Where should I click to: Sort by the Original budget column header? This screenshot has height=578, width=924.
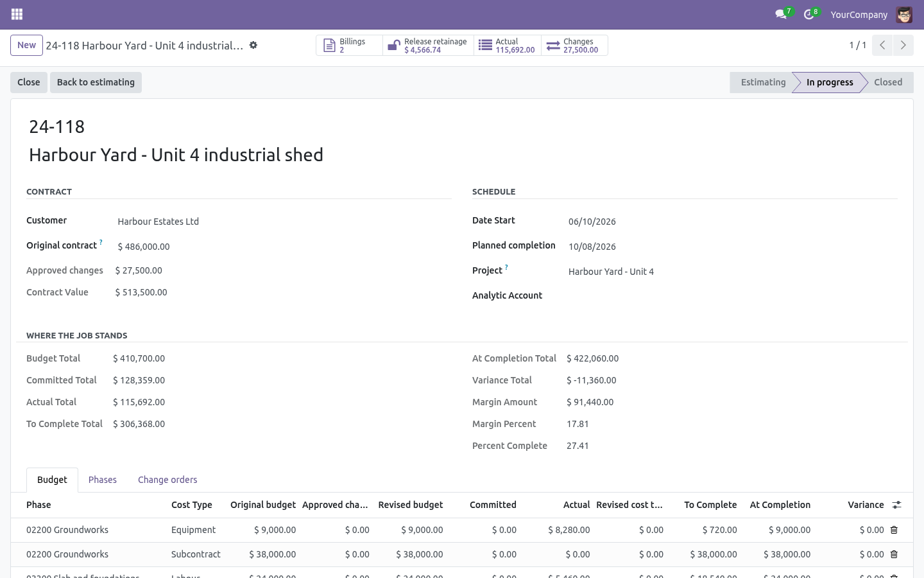[263, 505]
